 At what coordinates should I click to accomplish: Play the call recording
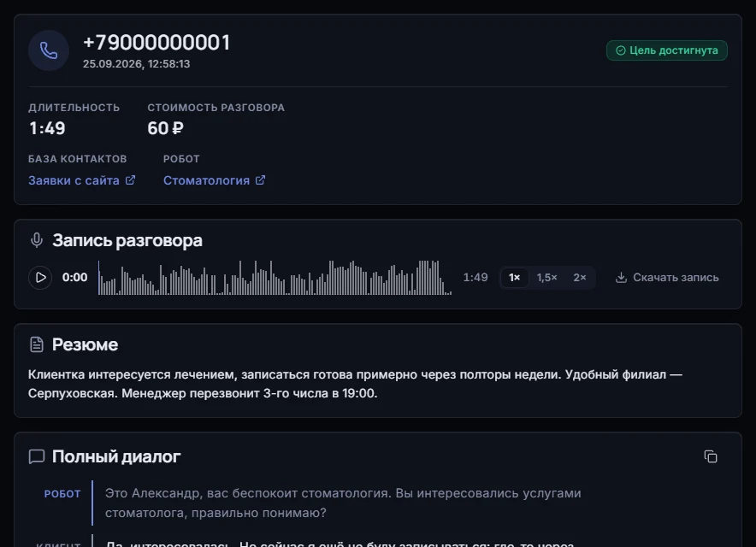click(40, 278)
